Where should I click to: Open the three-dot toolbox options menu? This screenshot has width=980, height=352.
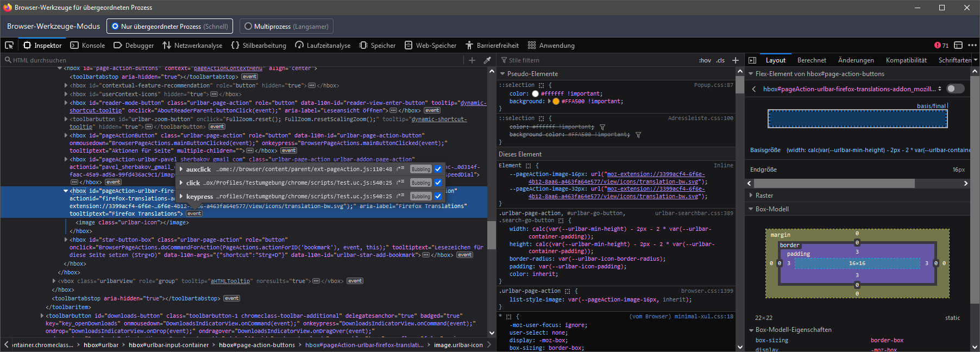pyautogui.click(x=972, y=45)
